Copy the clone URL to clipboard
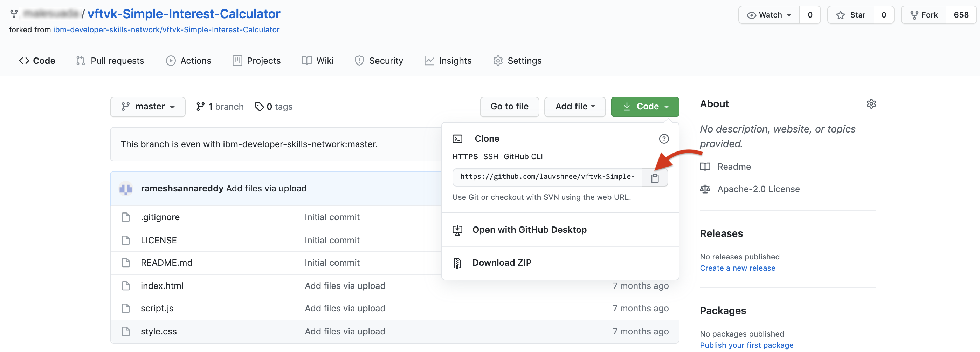This screenshot has height=352, width=980. click(654, 178)
